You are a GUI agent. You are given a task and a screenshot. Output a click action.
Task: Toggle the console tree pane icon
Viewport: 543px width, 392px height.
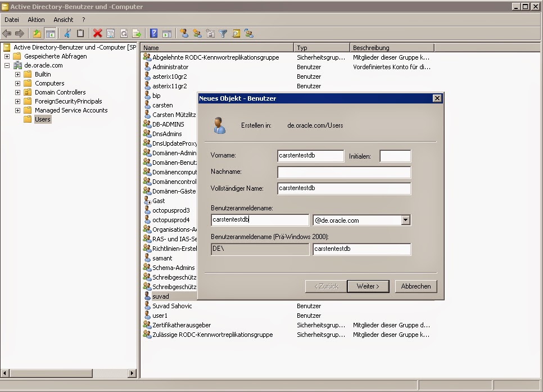(x=51, y=34)
